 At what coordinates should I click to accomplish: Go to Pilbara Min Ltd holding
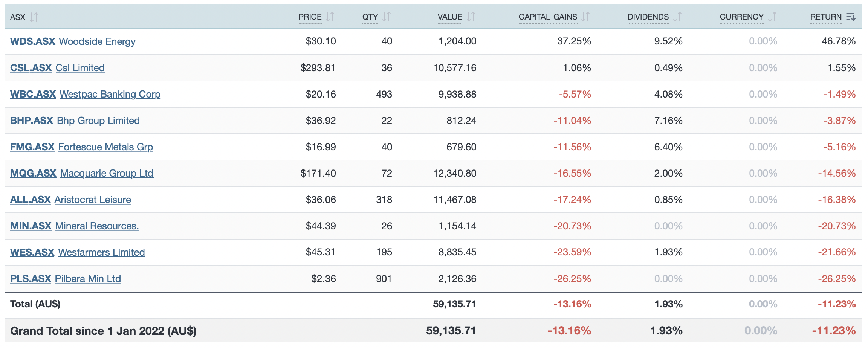click(x=88, y=279)
